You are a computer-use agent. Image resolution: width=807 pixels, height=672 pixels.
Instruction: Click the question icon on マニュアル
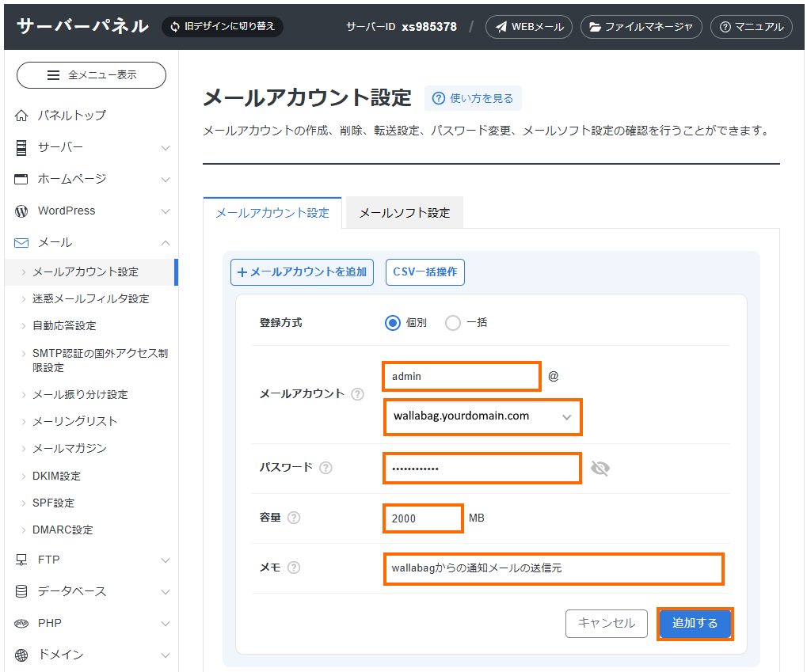(x=725, y=27)
